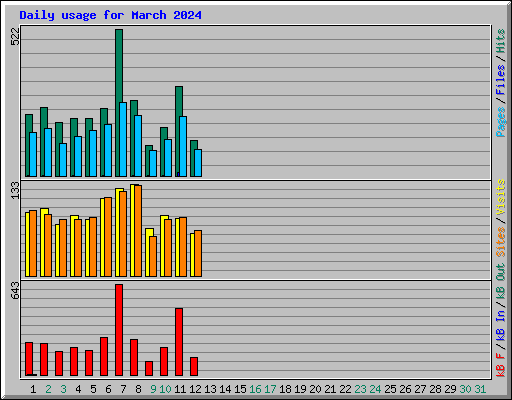Screen dimensions: 512x400
Task: Click the chart title 'Daily usage for March 2024'
Action: pos(110,15)
